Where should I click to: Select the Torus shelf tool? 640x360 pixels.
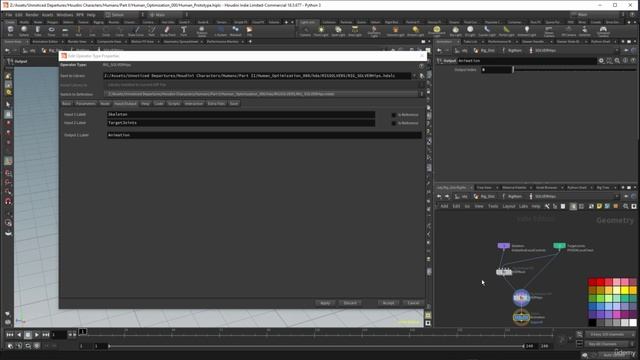click(x=51, y=31)
